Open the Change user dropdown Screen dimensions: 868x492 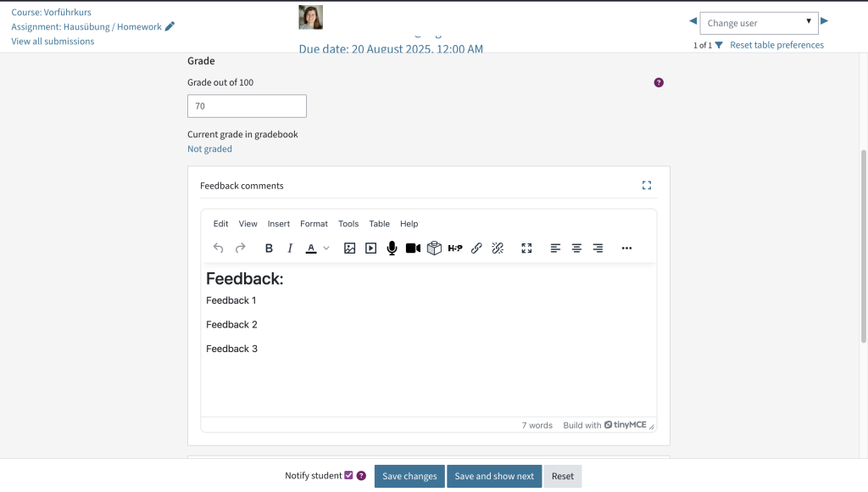pyautogui.click(x=759, y=23)
